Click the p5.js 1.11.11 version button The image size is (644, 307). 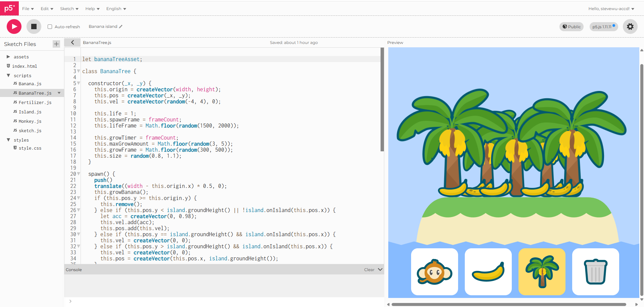coord(603,27)
